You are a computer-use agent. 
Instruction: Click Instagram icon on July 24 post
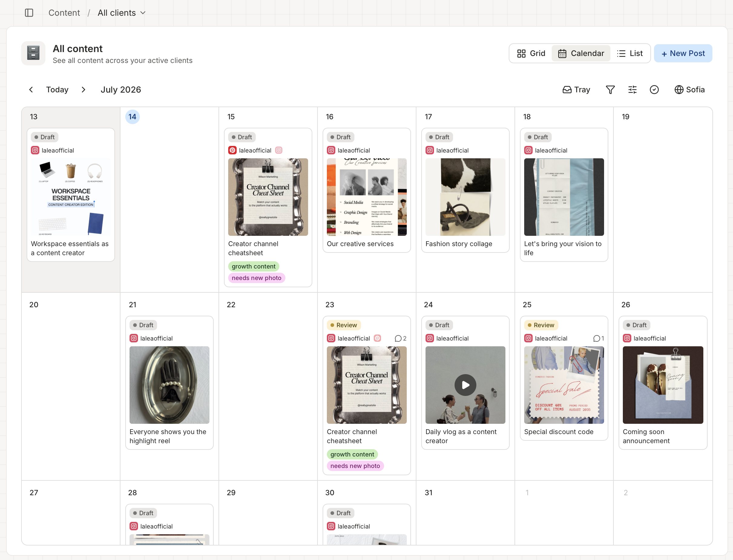pyautogui.click(x=429, y=338)
